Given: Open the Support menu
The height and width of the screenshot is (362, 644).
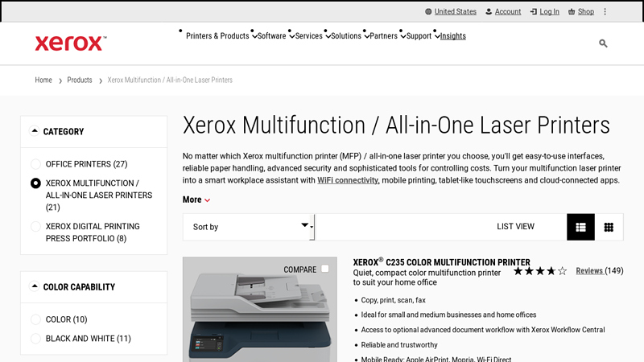Looking at the screenshot, I should pos(419,36).
